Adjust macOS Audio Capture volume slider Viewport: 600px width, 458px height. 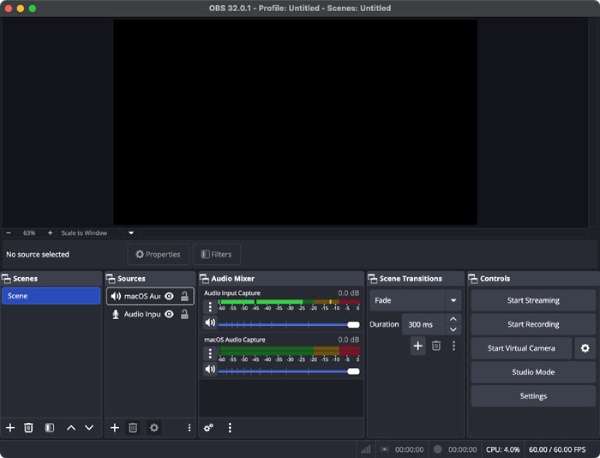click(289, 371)
